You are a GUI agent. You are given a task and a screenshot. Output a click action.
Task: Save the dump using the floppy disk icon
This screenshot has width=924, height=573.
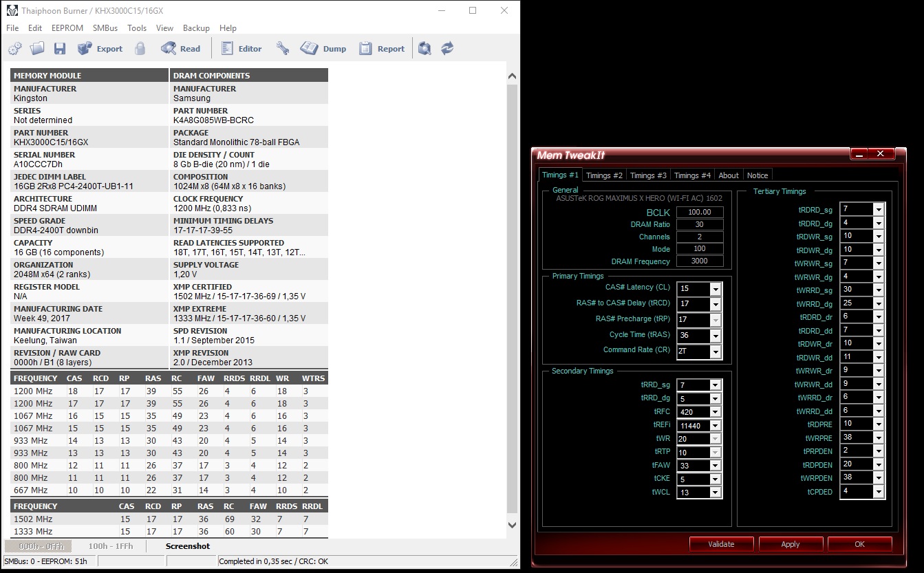pyautogui.click(x=60, y=48)
